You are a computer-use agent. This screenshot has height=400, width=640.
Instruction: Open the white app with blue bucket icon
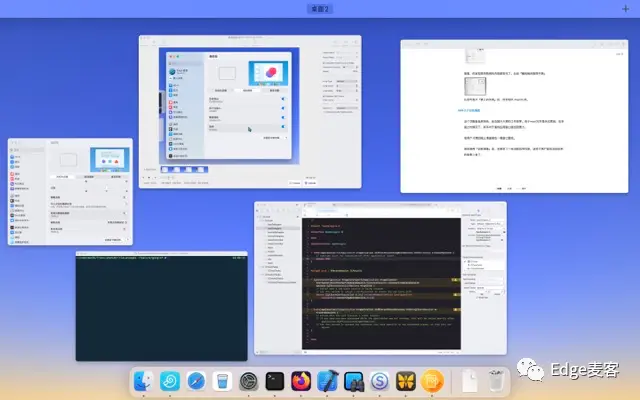point(222,381)
